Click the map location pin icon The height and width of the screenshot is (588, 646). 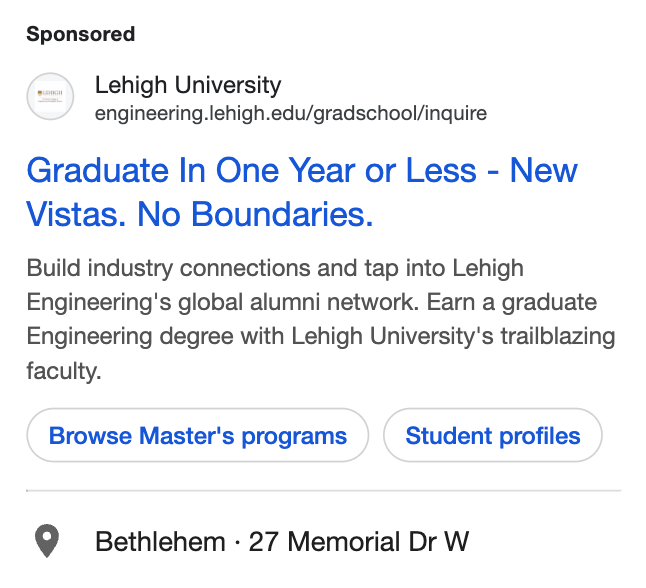[46, 543]
